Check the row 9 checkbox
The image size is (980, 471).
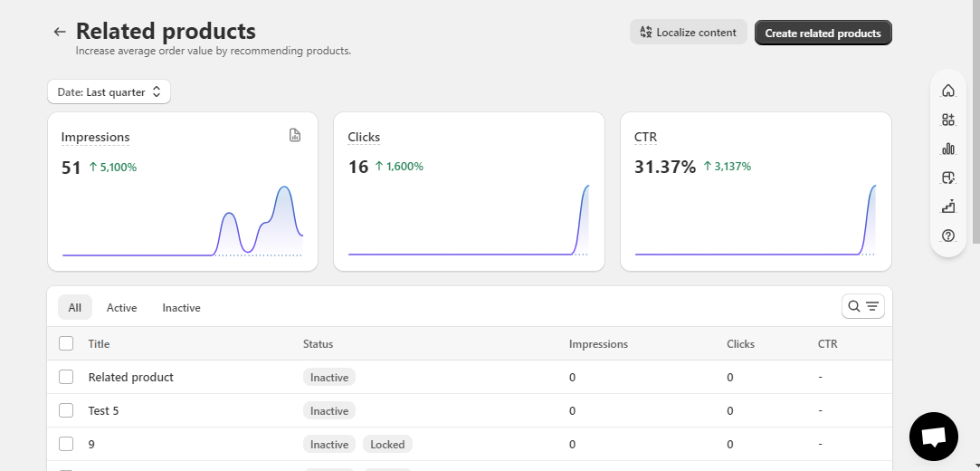(x=66, y=444)
